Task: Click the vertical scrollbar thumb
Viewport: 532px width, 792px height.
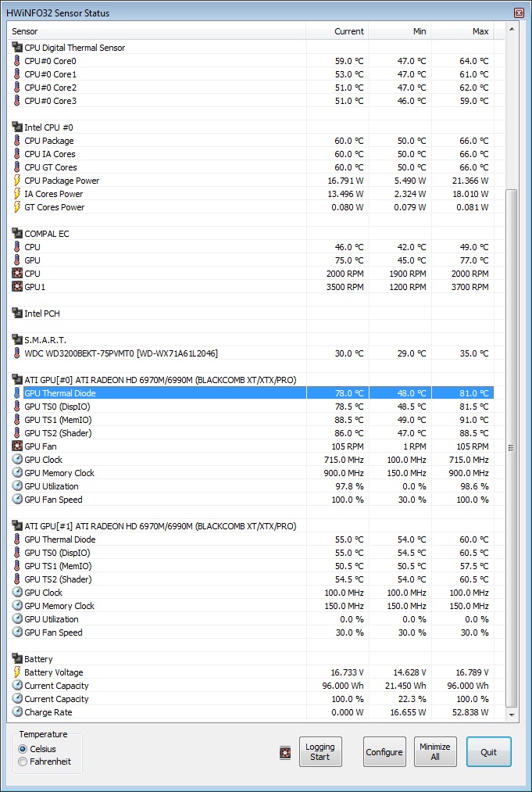Action: [512, 449]
